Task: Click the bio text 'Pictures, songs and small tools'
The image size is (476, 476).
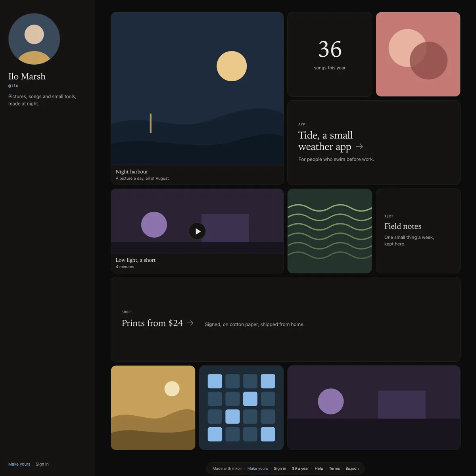Action: pyautogui.click(x=42, y=100)
